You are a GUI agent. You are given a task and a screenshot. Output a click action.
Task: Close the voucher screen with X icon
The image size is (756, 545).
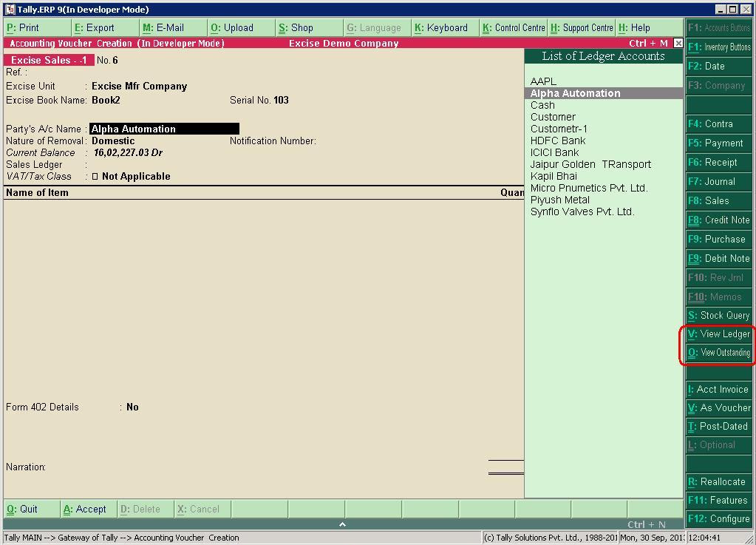(x=678, y=43)
